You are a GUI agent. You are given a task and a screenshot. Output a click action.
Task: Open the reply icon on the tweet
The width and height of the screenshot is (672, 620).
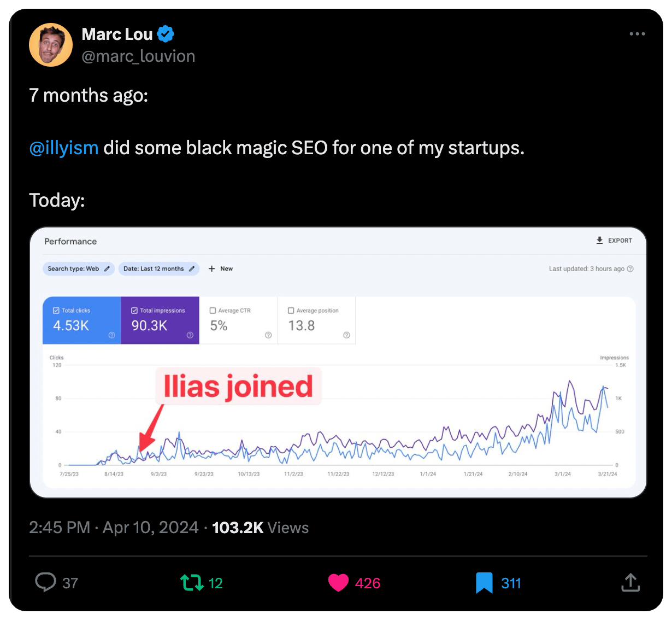[45, 583]
